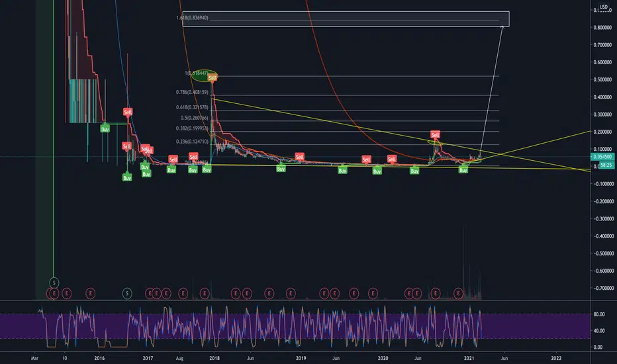Screen dimensions: 617x364
Task: Select the 40.00 oscillator scale label
Action: 598,330
